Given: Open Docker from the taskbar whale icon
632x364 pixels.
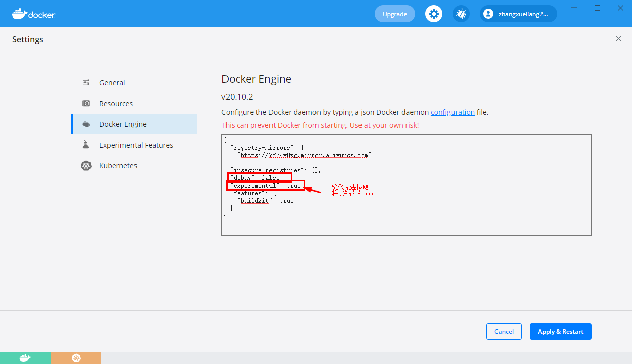Looking at the screenshot, I should click(x=25, y=358).
